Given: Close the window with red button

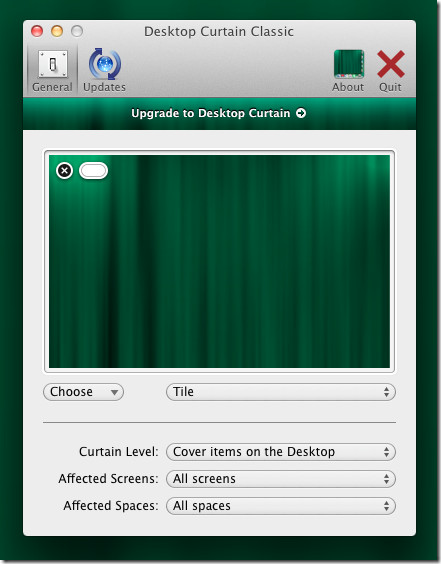Looking at the screenshot, I should pos(37,31).
